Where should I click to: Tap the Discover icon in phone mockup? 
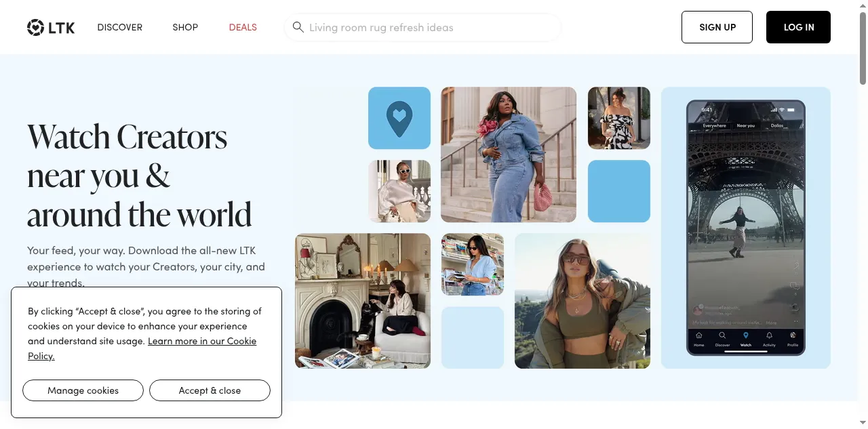pos(722,337)
